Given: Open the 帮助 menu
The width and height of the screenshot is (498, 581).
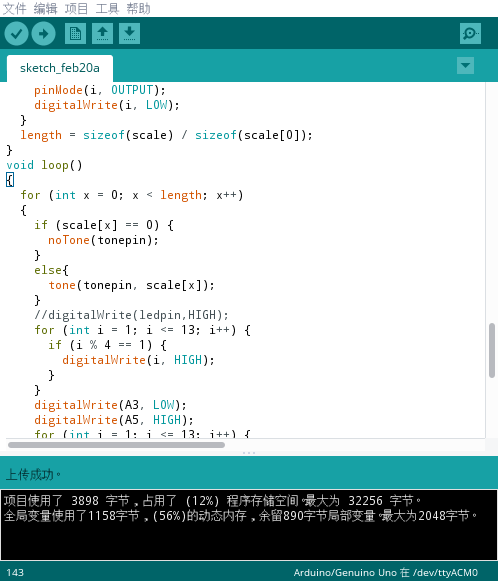Looking at the screenshot, I should [x=139, y=8].
